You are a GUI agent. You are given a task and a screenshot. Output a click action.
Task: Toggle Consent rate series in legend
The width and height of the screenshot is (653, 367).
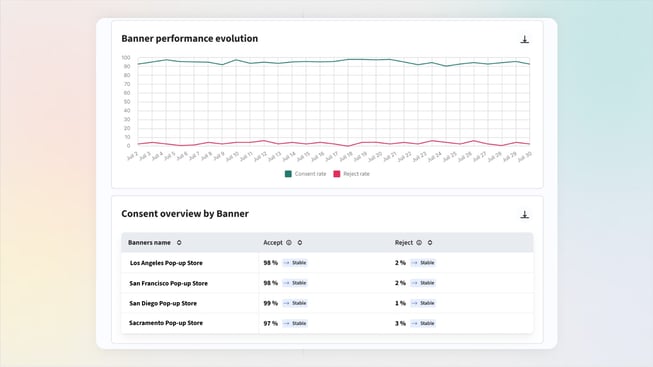point(288,174)
